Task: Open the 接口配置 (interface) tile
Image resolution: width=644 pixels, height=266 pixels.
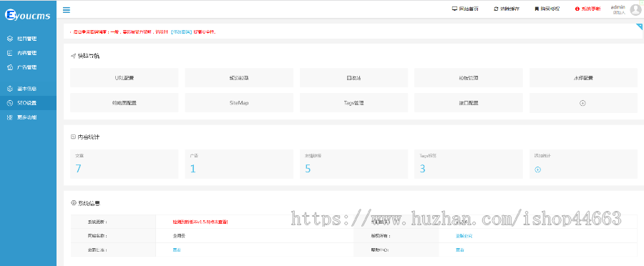Action: tap(469, 103)
